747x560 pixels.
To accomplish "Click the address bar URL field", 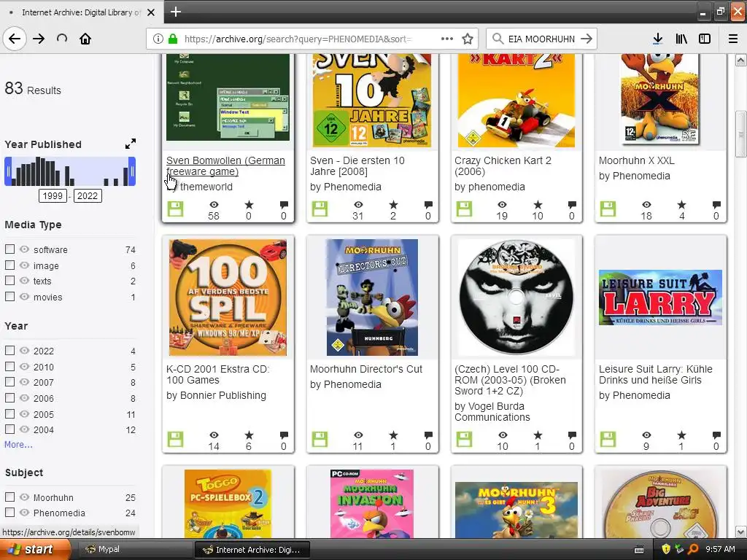I will coord(298,39).
